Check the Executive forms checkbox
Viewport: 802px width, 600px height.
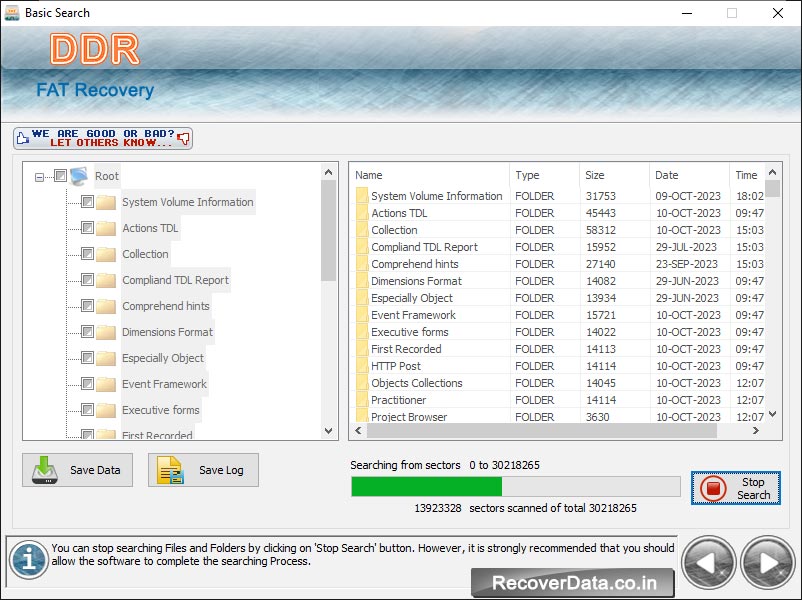click(x=88, y=410)
